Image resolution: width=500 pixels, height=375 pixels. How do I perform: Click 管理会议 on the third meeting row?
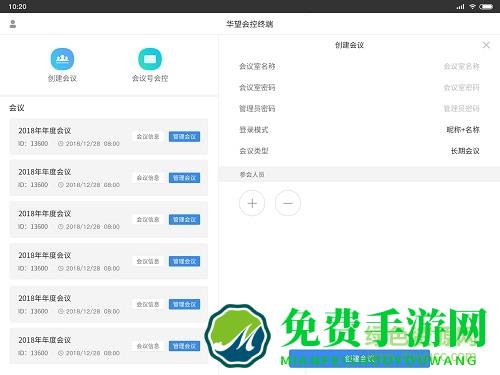click(x=184, y=220)
